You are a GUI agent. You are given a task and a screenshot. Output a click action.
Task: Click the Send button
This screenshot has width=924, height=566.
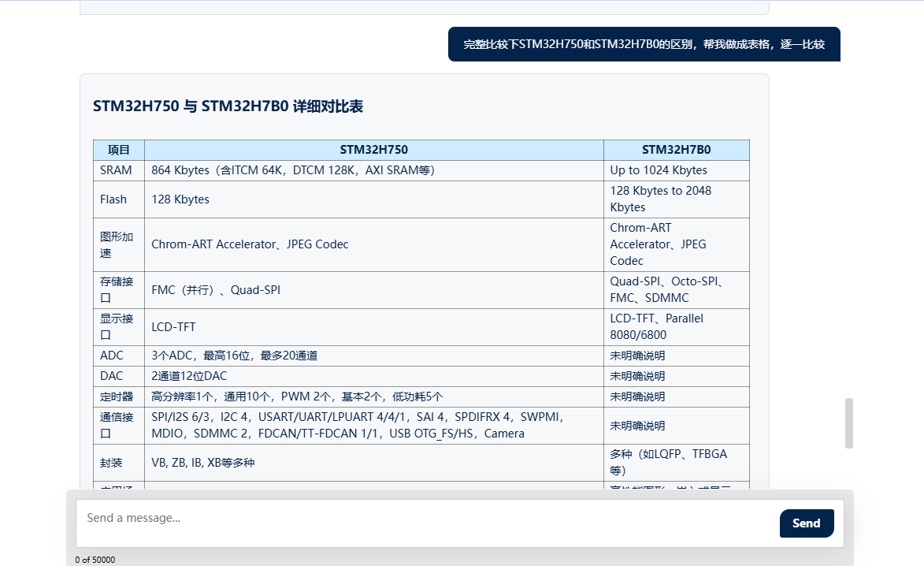pyautogui.click(x=806, y=523)
